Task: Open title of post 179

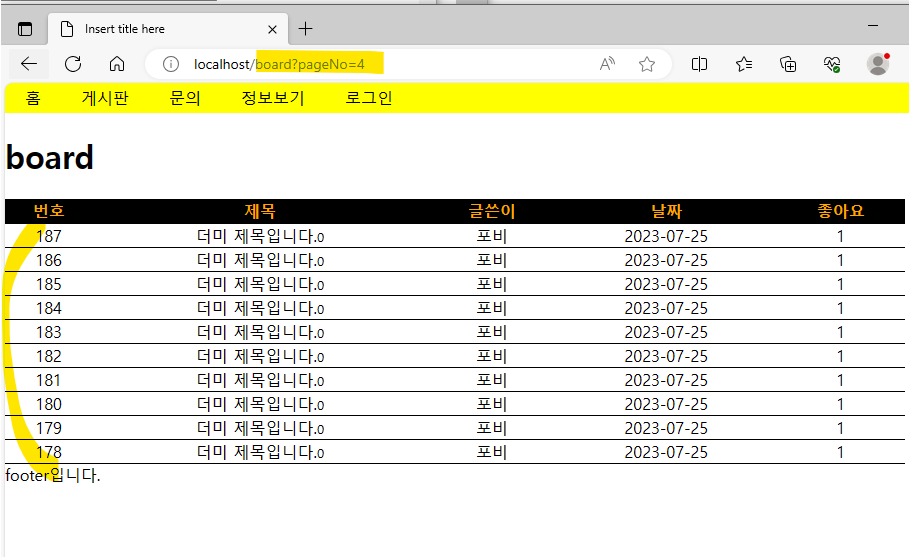Action: coord(260,428)
